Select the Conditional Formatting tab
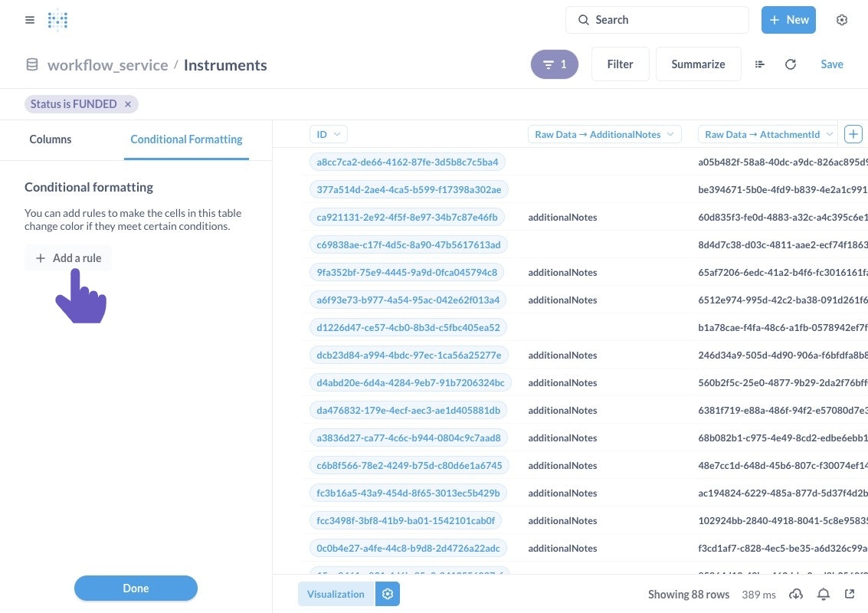Screen dimensions: 868x613 tap(186, 139)
